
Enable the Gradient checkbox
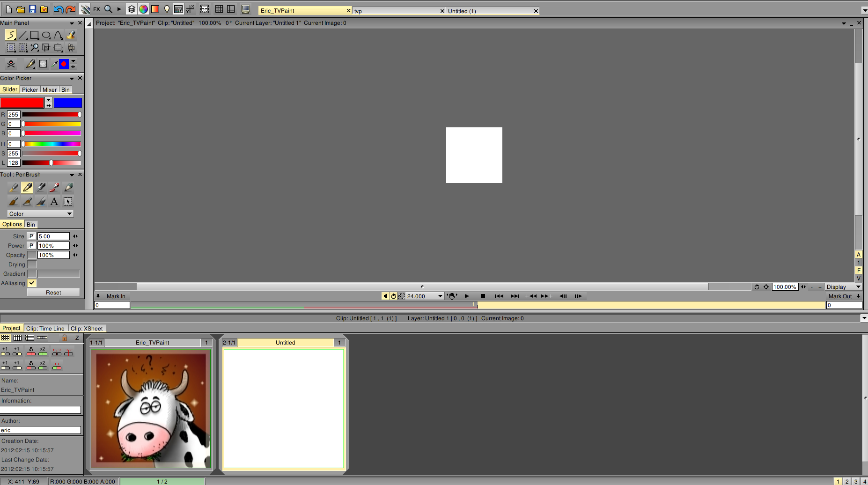[32, 274]
